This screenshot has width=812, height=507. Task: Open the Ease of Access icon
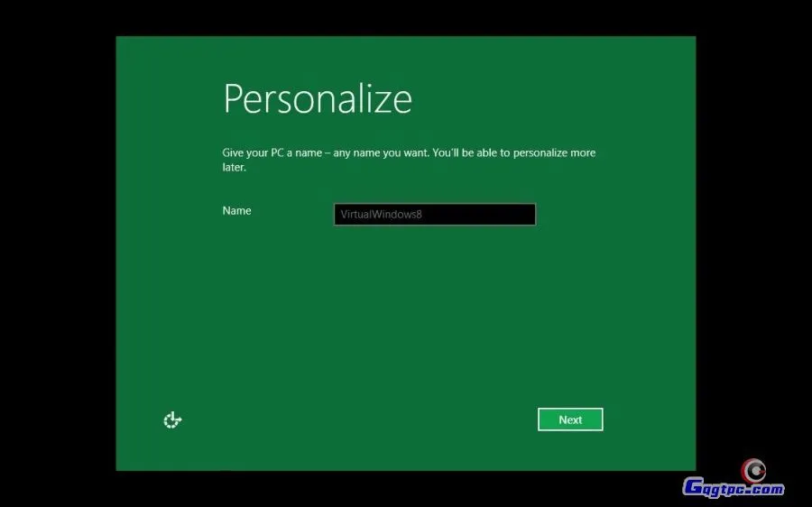pos(172,419)
